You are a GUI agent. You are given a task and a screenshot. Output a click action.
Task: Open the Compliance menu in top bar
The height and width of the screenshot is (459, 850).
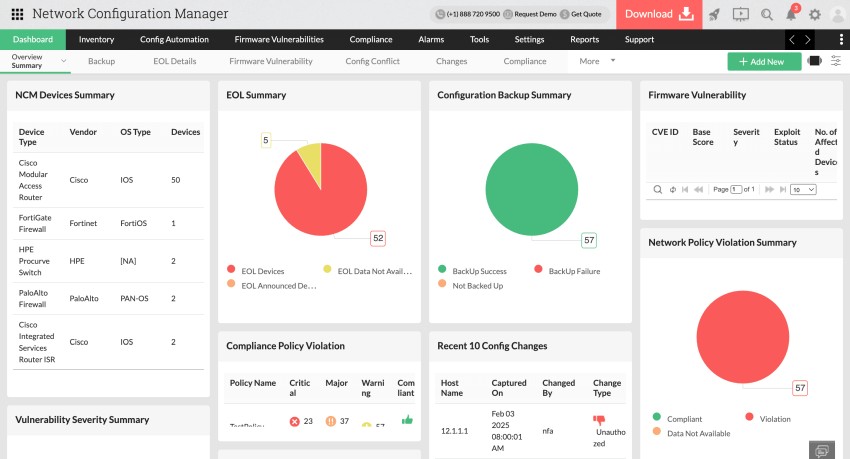(x=371, y=39)
